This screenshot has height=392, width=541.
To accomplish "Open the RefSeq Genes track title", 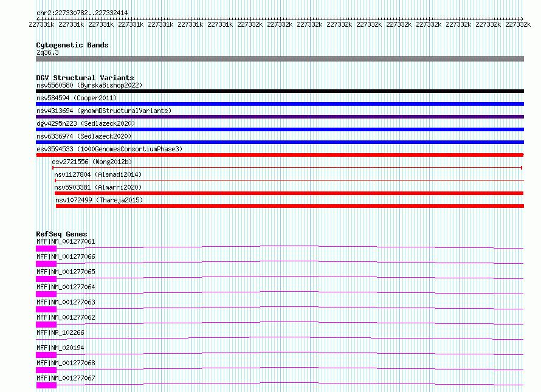I will coord(61,233).
